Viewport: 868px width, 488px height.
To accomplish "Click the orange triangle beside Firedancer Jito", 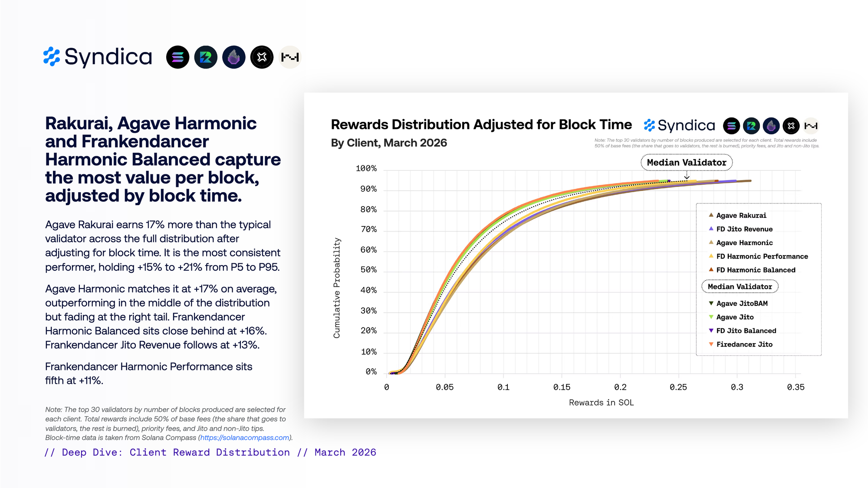I will [x=711, y=344].
